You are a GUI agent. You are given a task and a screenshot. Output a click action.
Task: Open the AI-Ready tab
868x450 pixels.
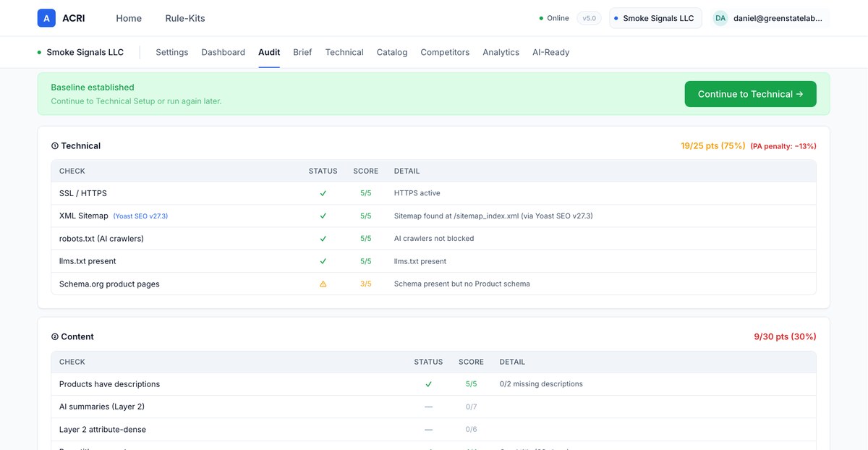pyautogui.click(x=551, y=52)
